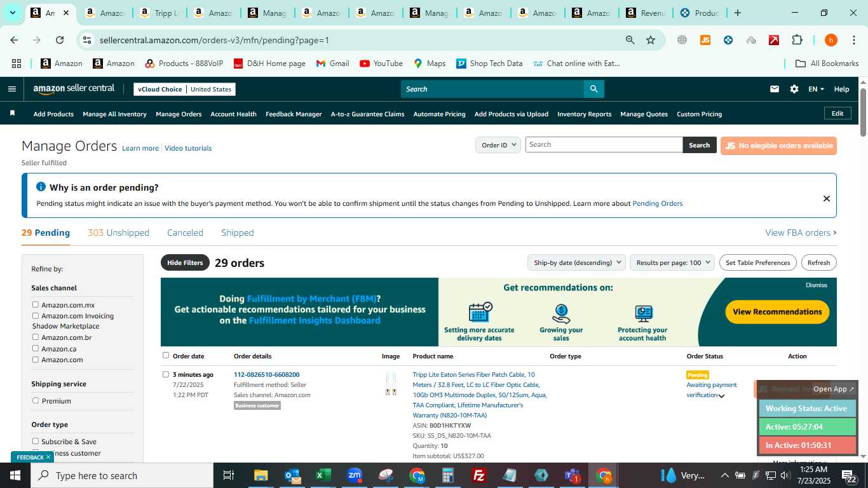Switch to the Canceled orders tab

coord(185,233)
